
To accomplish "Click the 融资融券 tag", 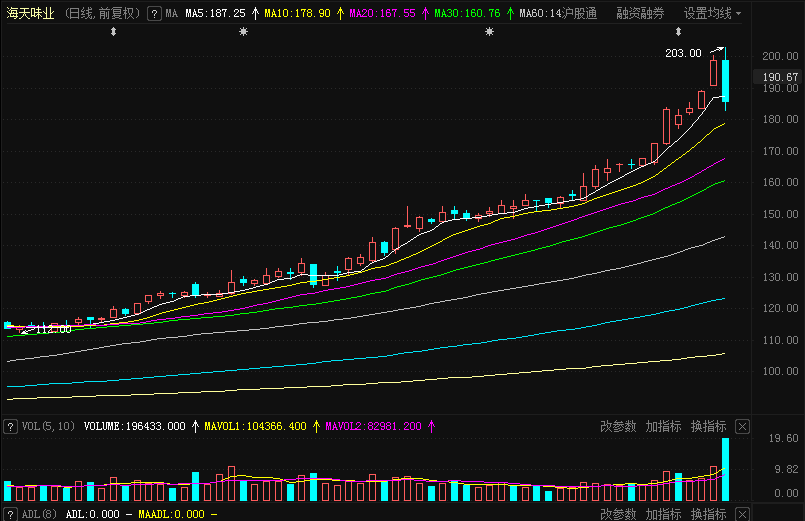I will (640, 14).
